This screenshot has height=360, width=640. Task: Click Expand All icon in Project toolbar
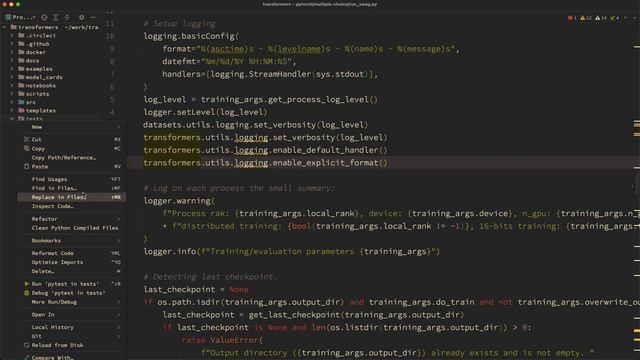(x=56, y=17)
